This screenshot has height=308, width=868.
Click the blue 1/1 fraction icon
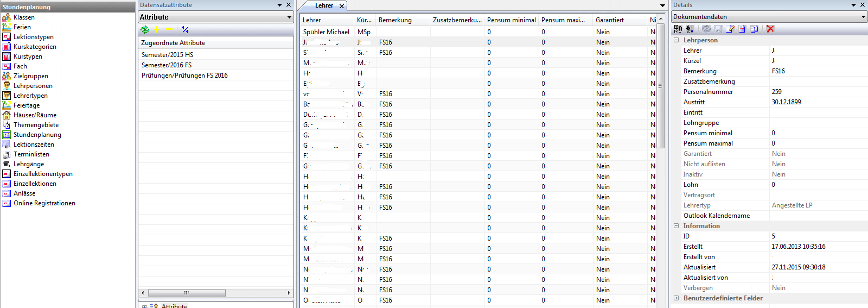(x=185, y=30)
